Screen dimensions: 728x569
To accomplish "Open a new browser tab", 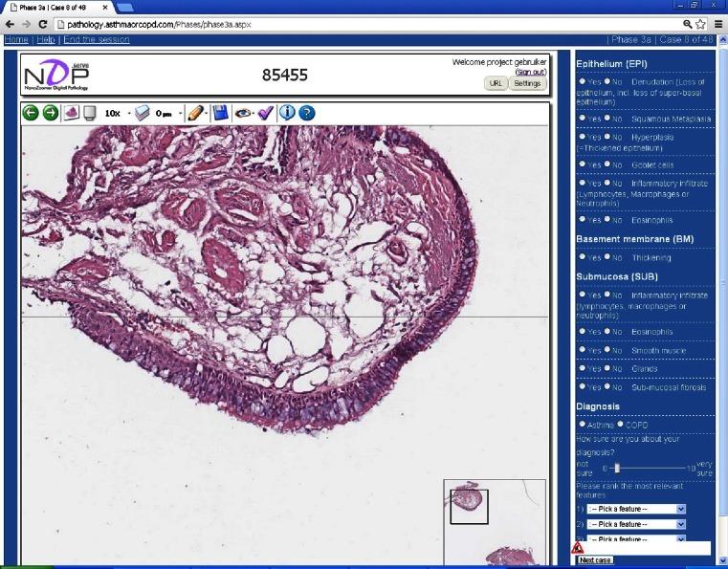I will click(124, 8).
